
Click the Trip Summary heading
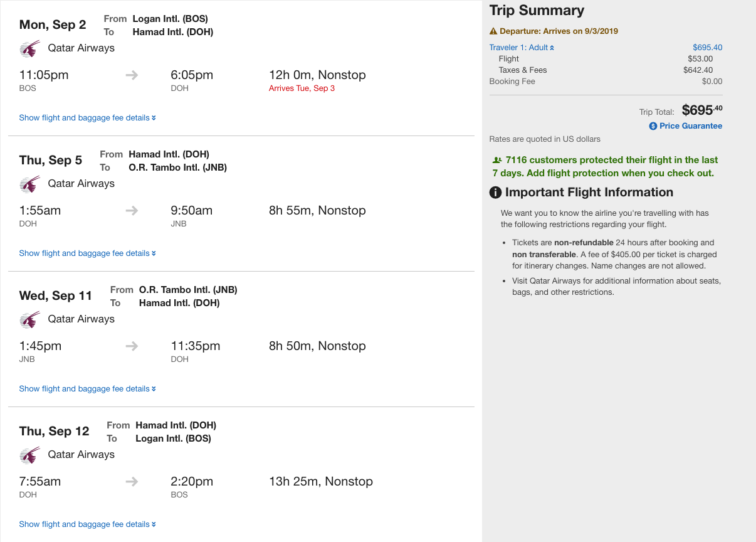[x=537, y=11]
